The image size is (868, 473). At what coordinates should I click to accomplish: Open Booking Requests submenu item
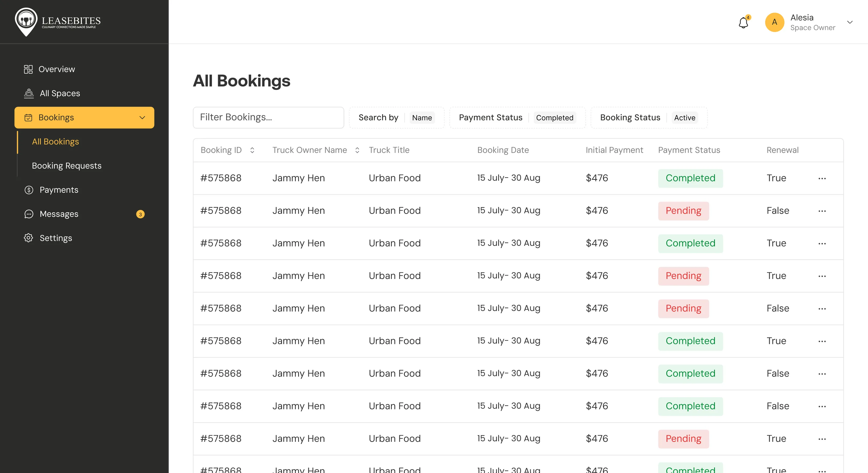[x=67, y=166]
